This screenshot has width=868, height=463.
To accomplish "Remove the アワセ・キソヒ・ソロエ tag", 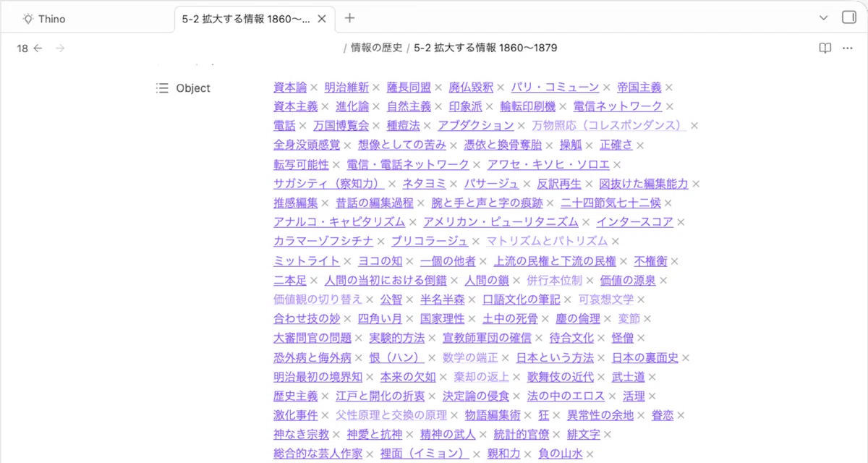I will point(617,165).
